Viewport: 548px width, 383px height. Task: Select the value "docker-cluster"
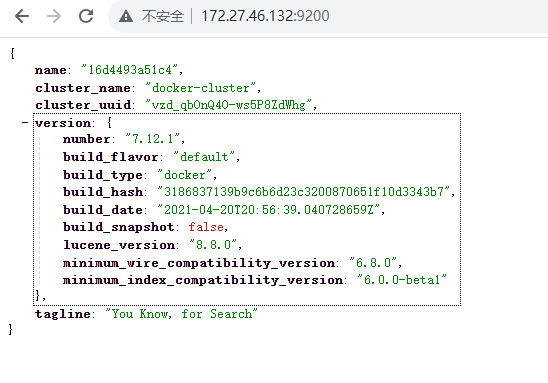[x=201, y=88]
